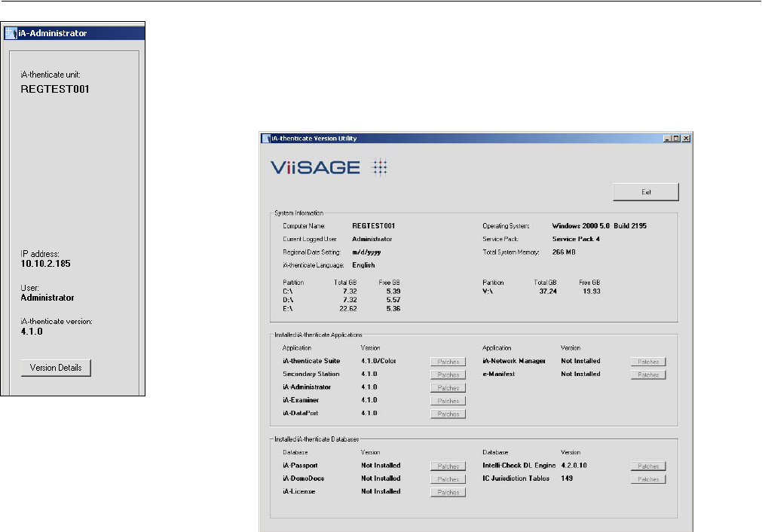
Task: Click the iA-thenticate Suite application name
Action: 311,361
